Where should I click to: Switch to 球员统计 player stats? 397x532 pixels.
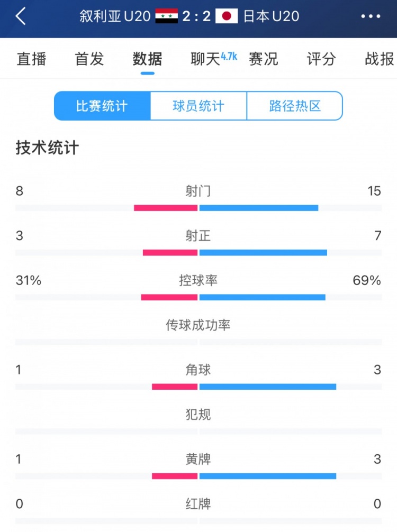(197, 106)
